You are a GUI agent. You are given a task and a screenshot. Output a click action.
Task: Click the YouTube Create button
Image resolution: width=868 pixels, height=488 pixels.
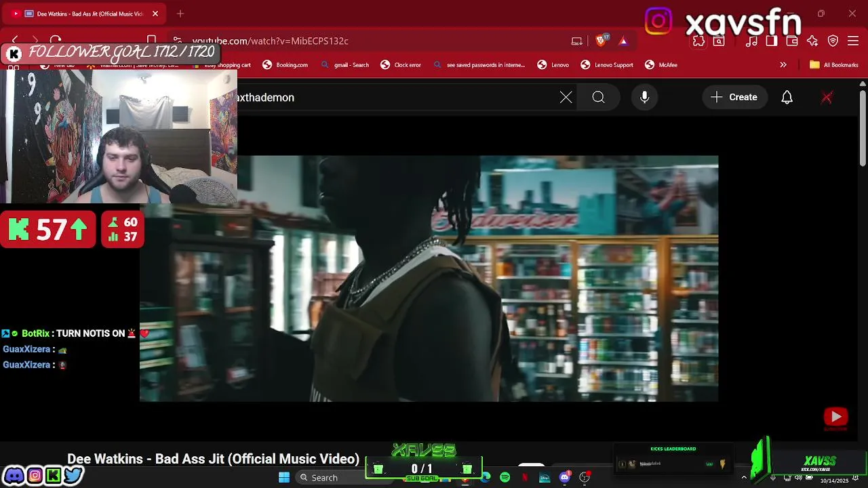coord(734,98)
